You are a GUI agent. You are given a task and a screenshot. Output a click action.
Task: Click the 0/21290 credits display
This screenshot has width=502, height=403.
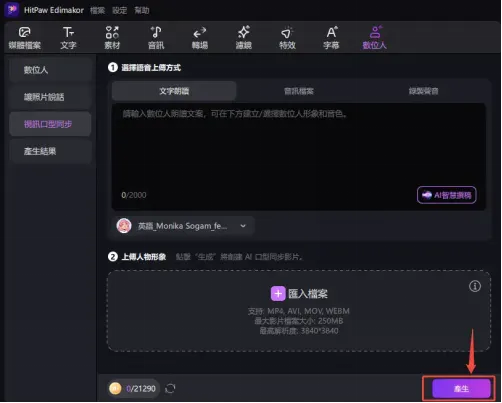141,389
